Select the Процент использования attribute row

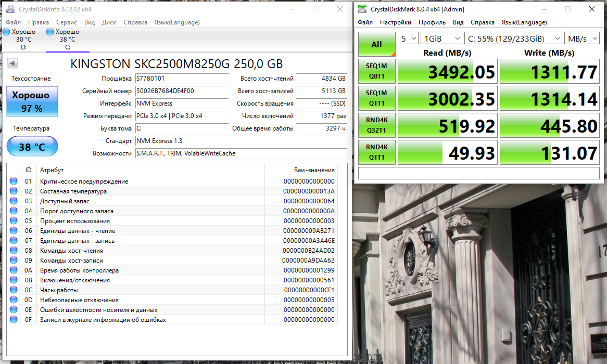point(172,221)
